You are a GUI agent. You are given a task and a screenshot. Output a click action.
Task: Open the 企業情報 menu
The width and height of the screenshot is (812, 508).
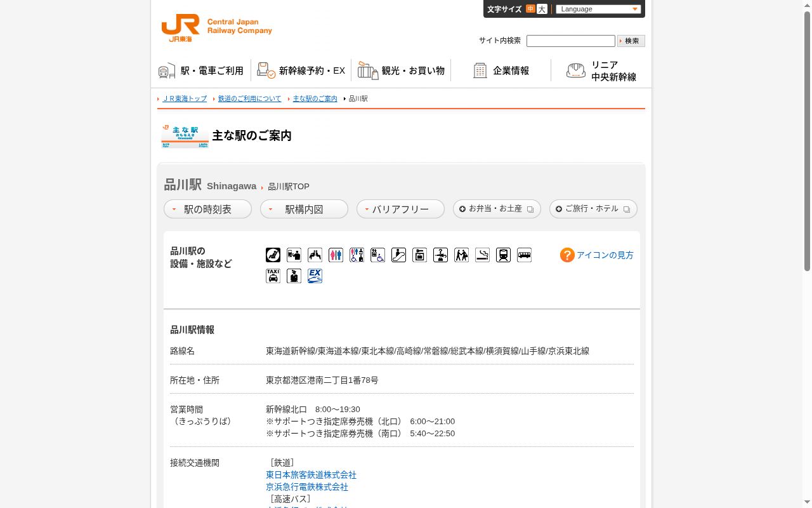(x=501, y=70)
